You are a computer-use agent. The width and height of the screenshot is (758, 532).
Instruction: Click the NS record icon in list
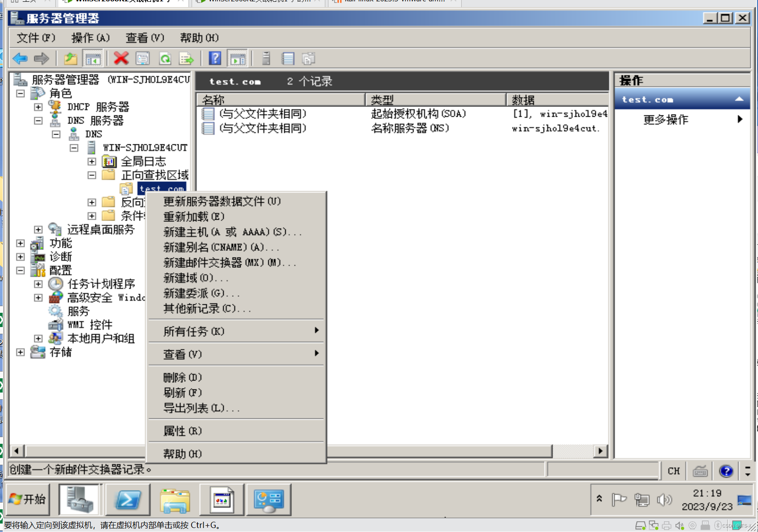pos(208,128)
